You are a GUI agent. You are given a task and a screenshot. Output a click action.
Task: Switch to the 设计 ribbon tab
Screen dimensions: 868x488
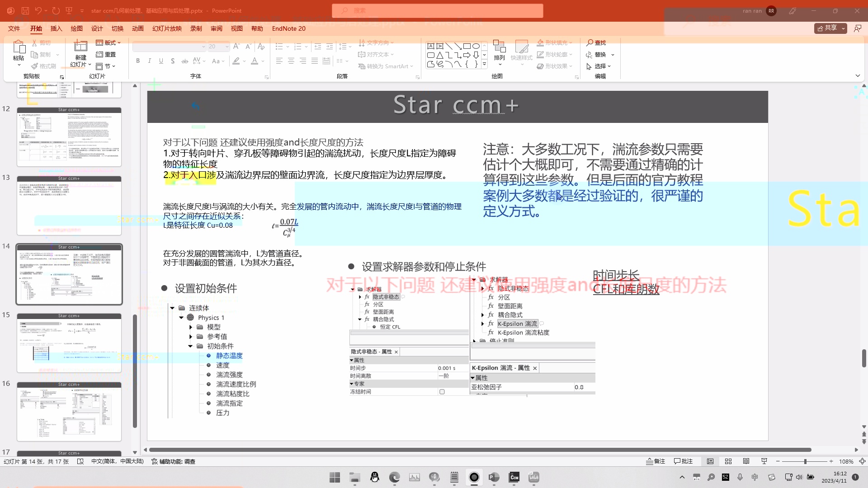[97, 28]
